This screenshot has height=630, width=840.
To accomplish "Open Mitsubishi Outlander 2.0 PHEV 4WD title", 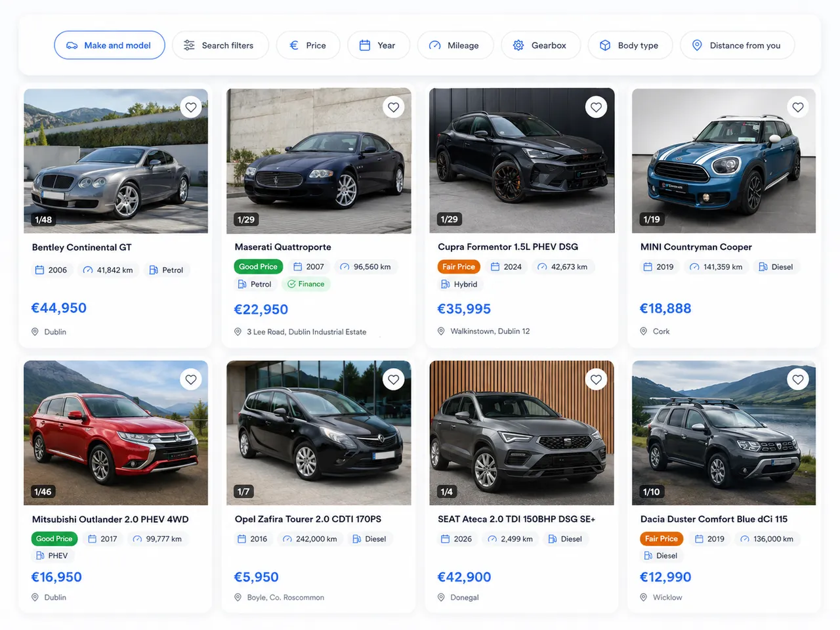I will tap(110, 519).
